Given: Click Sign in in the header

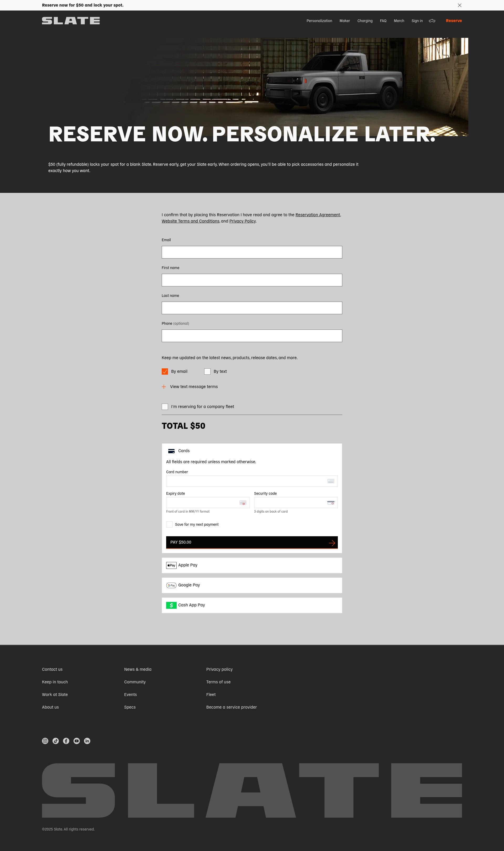Looking at the screenshot, I should pos(417,21).
